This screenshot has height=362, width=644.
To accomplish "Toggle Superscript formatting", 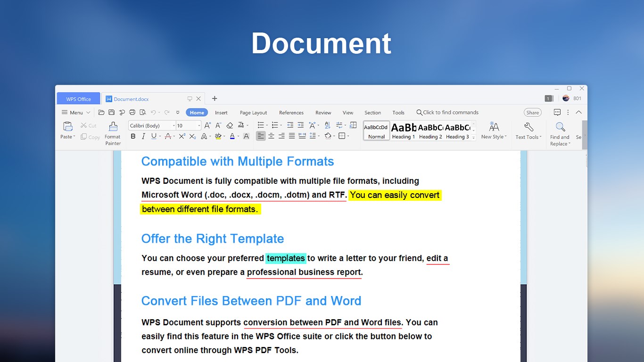I will 182,136.
